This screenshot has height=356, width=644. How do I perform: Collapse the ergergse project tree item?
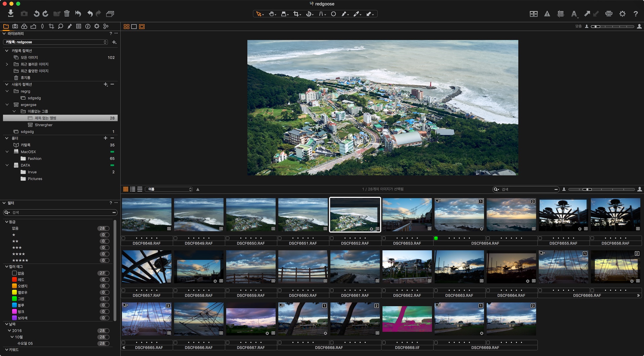pos(7,105)
